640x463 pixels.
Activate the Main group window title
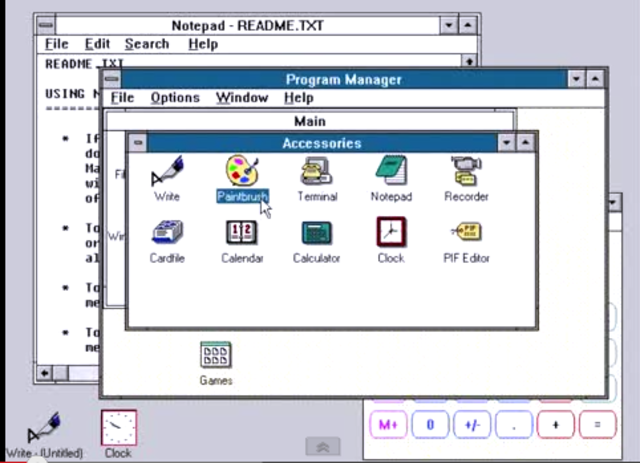click(310, 121)
